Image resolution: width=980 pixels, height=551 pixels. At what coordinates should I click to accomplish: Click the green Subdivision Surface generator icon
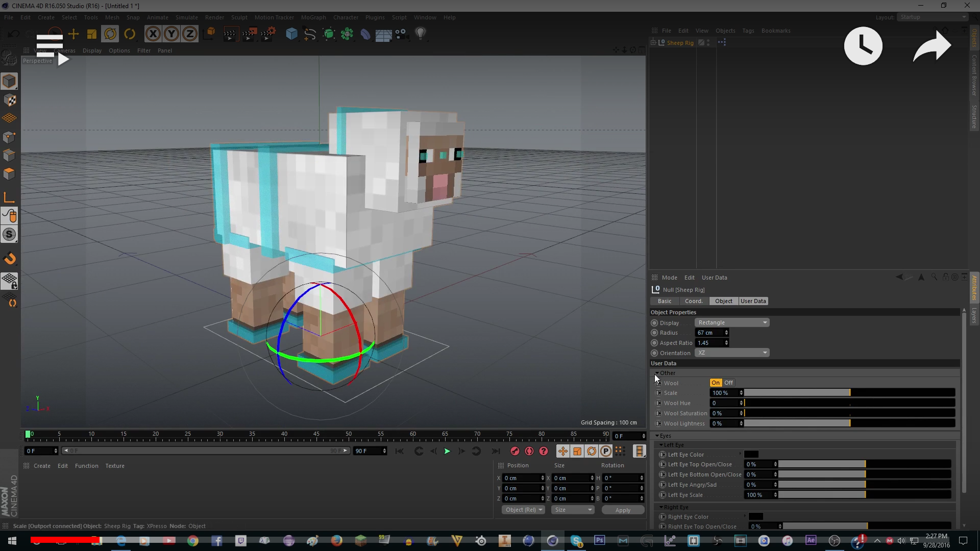click(x=329, y=34)
